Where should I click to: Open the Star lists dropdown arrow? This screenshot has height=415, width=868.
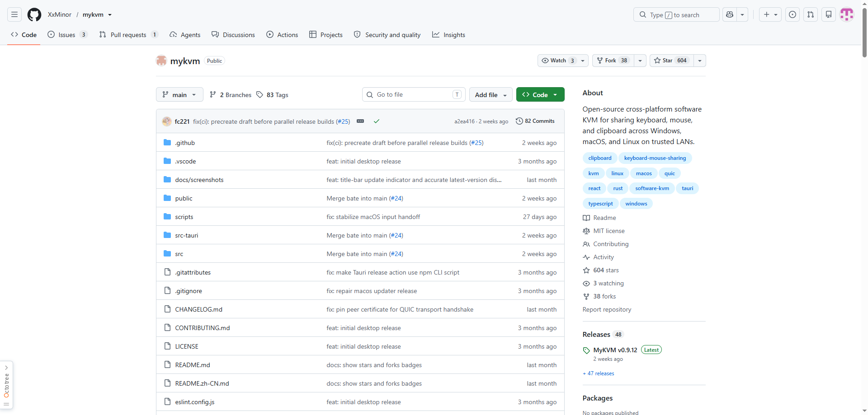(x=700, y=61)
